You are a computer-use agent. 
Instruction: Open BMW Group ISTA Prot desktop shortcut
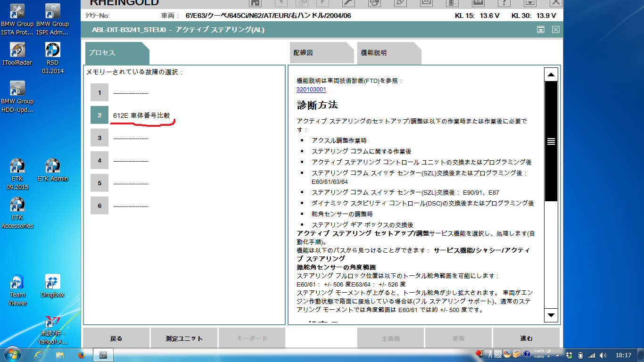coord(17,19)
